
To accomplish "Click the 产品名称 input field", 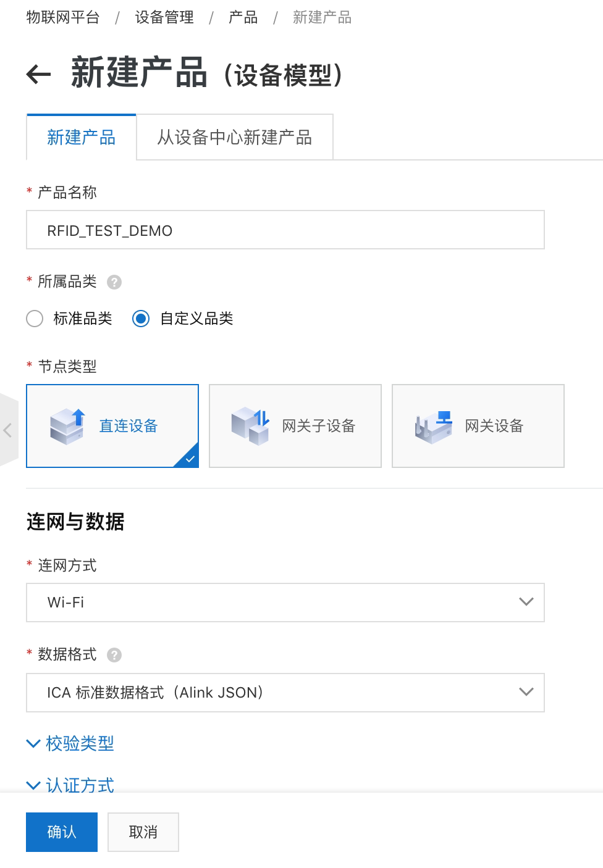I will (285, 230).
